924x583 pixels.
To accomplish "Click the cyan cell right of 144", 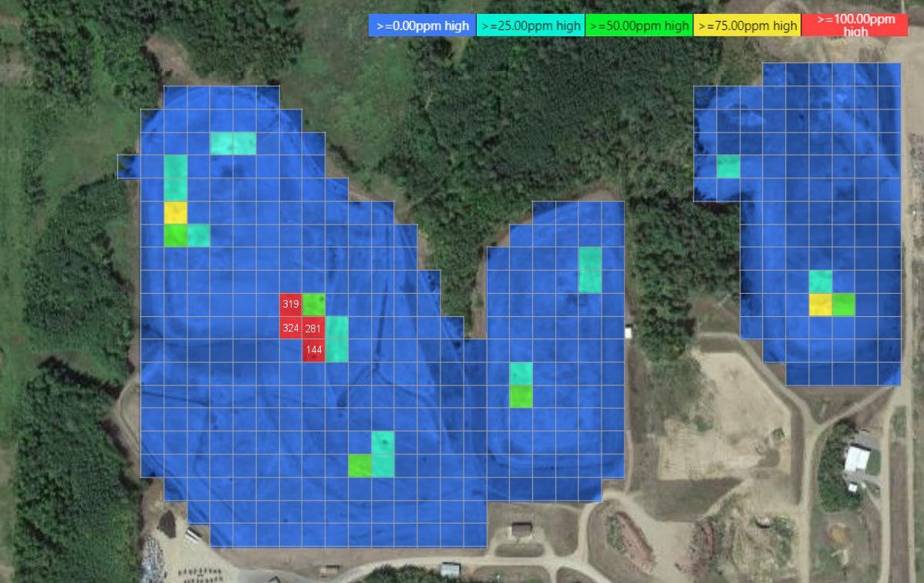I will [336, 351].
